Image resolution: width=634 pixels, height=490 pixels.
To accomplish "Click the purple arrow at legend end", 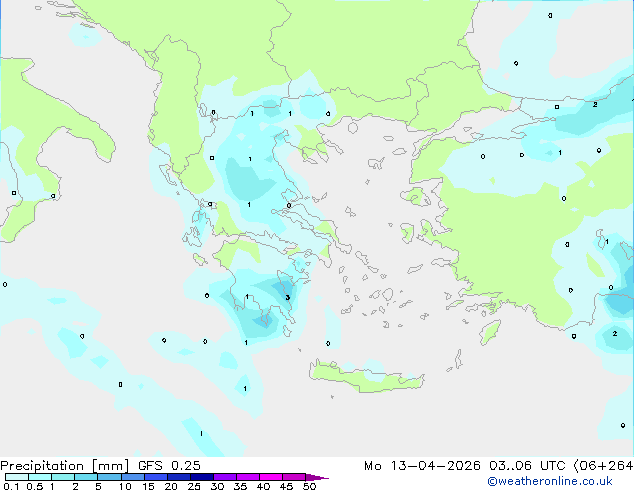I will tap(317, 477).
